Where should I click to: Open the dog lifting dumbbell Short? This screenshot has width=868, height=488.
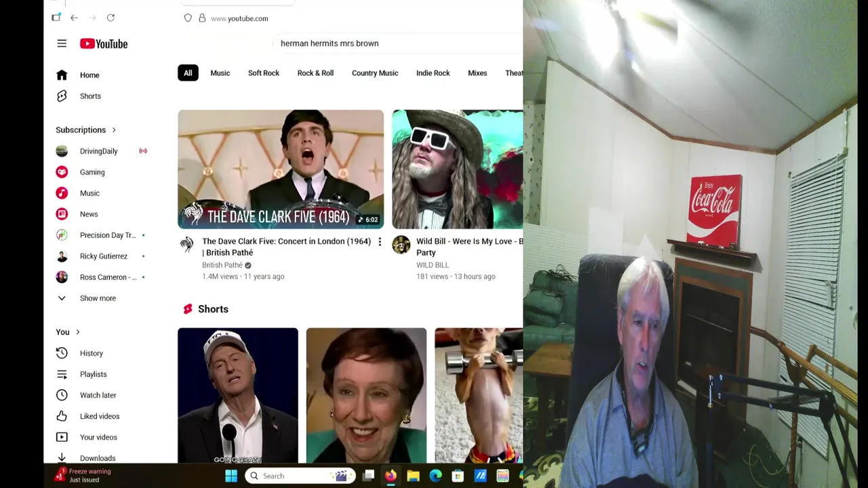[479, 396]
